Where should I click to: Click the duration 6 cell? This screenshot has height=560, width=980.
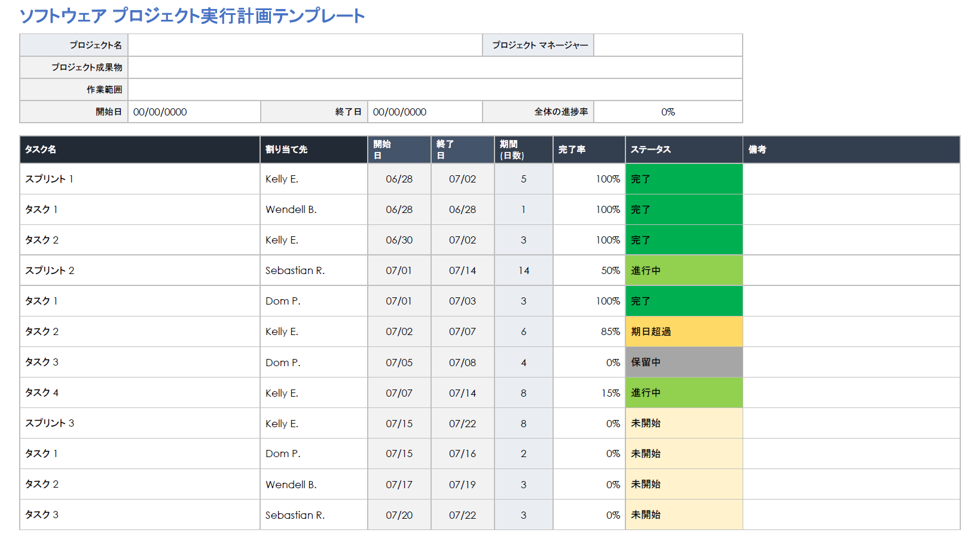pos(524,331)
